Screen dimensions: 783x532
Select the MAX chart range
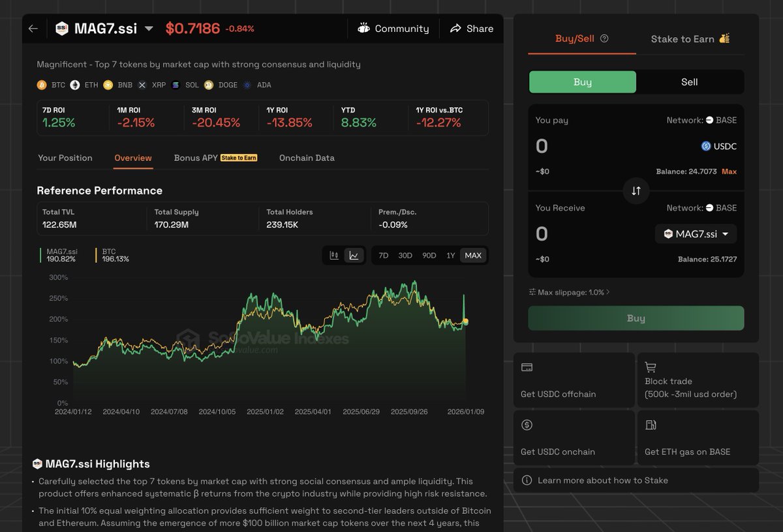(x=473, y=256)
